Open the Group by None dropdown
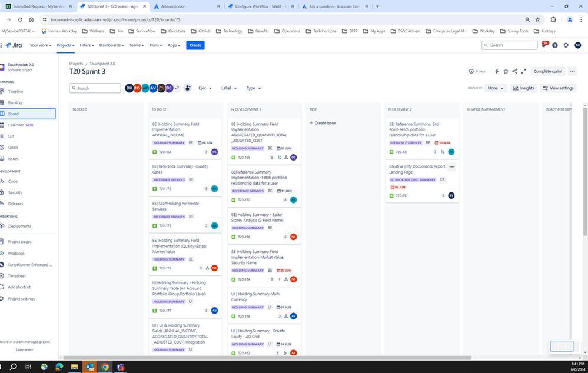The image size is (588, 373). tap(496, 88)
